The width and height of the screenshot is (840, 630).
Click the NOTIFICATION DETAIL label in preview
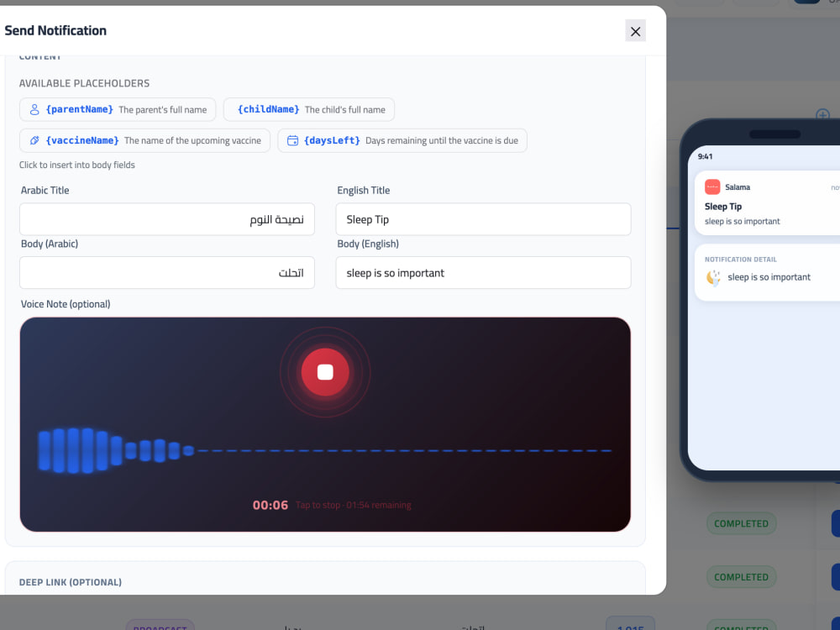coord(740,260)
